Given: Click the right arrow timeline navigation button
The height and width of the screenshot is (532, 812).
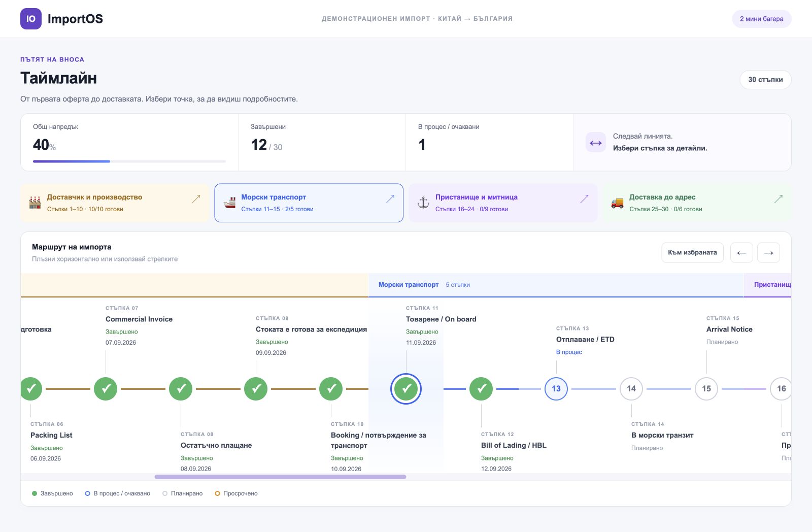Looking at the screenshot, I should pyautogui.click(x=768, y=253).
